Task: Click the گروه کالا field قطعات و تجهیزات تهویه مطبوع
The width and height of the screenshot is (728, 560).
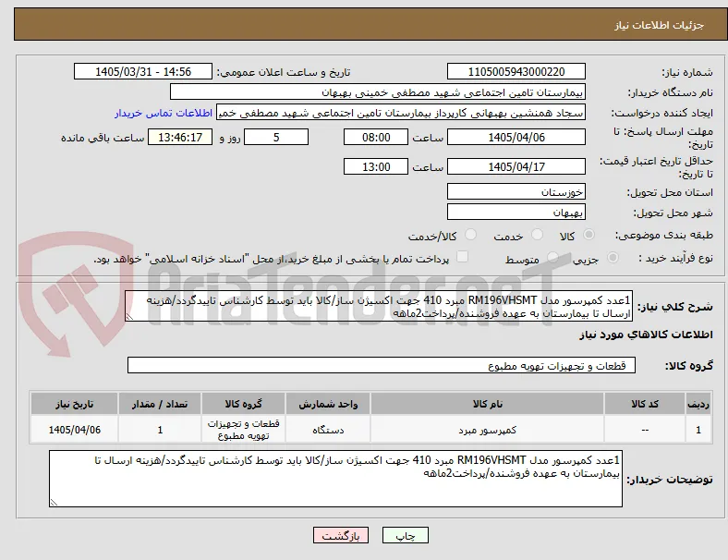Action: point(382,365)
